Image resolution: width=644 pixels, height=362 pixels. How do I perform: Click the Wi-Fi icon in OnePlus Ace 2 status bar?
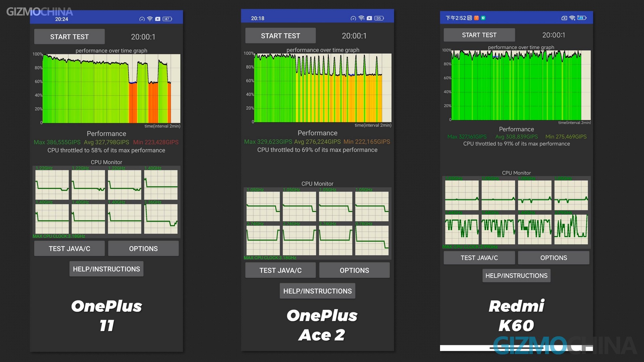(361, 18)
